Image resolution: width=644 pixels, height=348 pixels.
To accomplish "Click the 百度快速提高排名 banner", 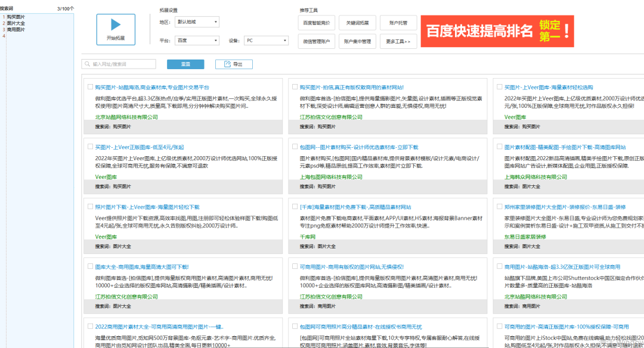I will [x=497, y=31].
